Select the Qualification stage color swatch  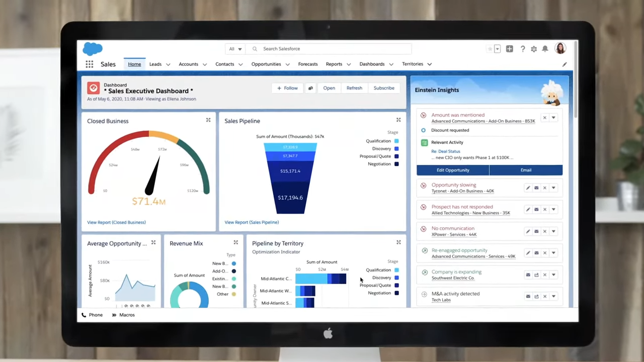click(396, 141)
